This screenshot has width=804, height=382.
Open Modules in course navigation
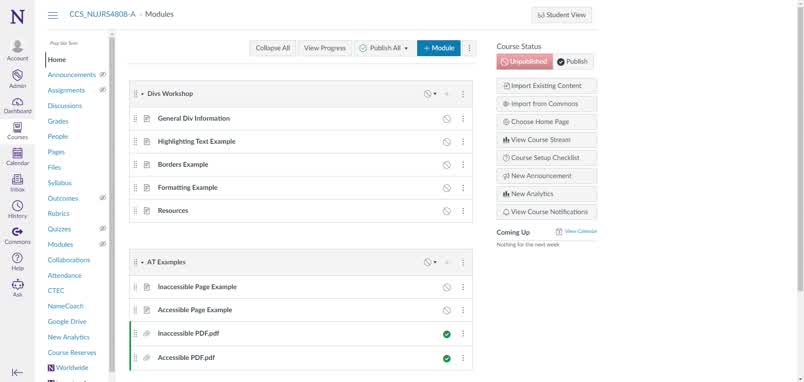(61, 245)
